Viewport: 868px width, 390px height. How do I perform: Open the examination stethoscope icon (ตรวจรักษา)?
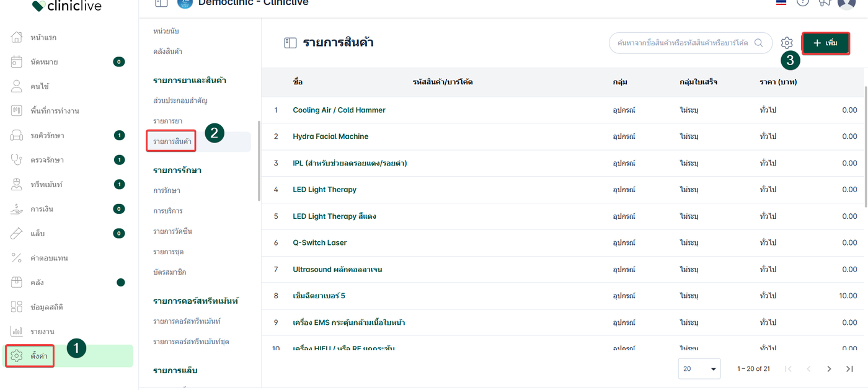pyautogui.click(x=17, y=160)
